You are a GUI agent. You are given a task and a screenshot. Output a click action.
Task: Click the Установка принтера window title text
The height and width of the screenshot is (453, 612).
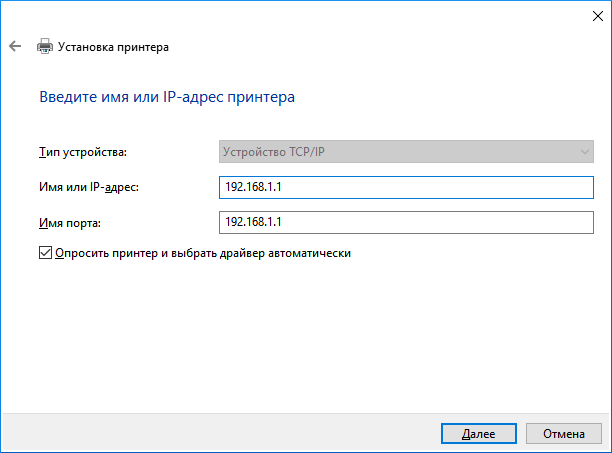pos(113,47)
